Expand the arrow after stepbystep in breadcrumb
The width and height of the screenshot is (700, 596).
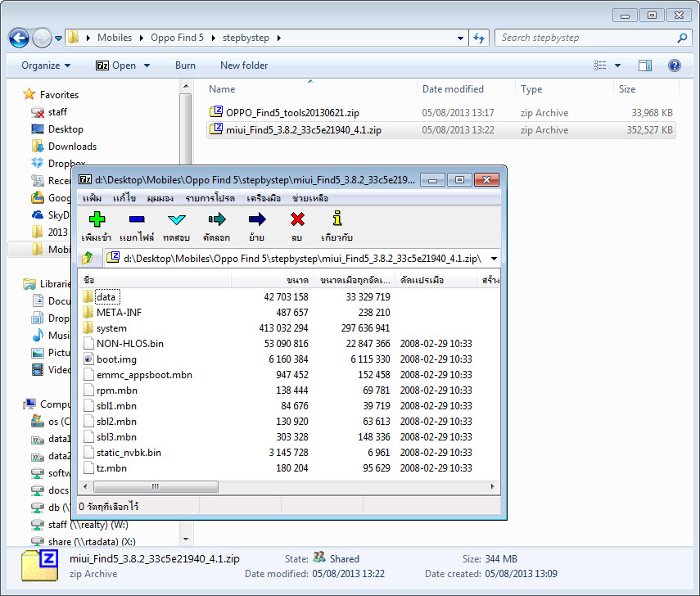click(279, 38)
